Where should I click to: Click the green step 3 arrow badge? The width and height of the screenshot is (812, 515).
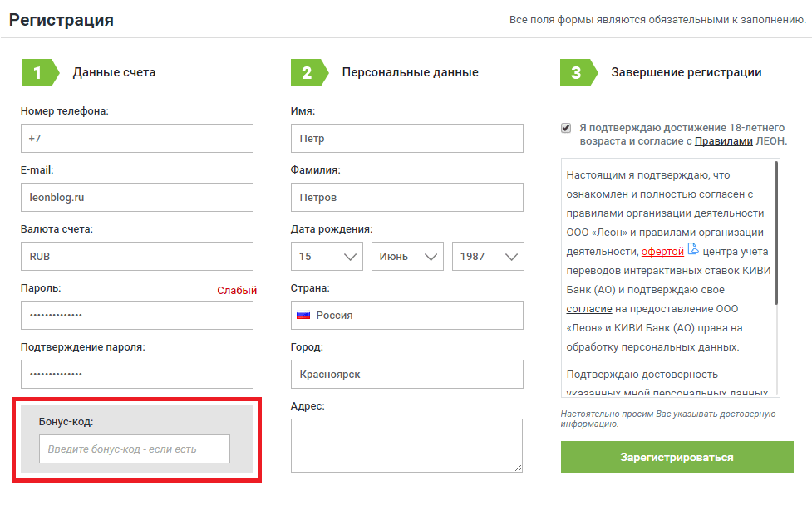579,72
